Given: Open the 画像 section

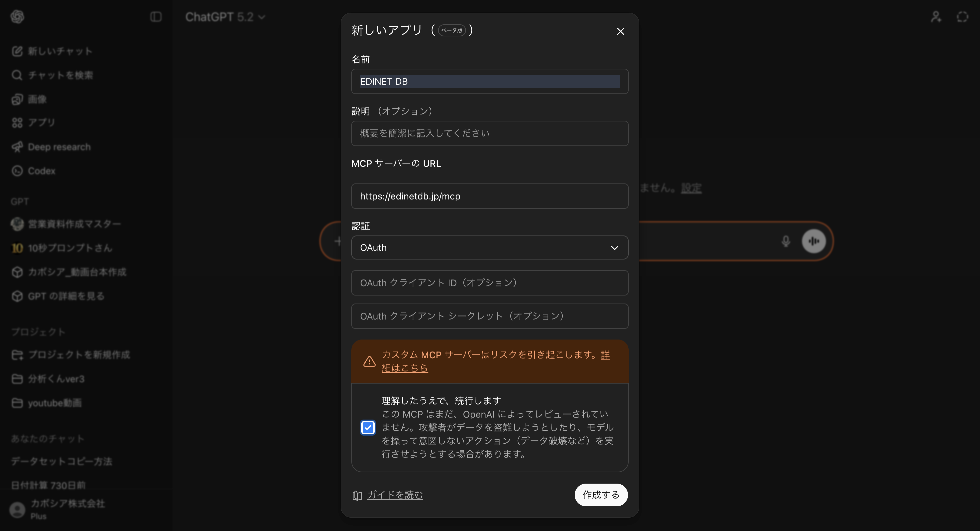Looking at the screenshot, I should pyautogui.click(x=37, y=99).
